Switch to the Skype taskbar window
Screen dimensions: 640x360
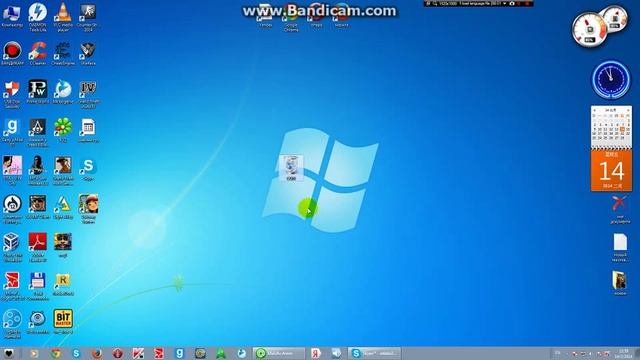click(x=374, y=353)
